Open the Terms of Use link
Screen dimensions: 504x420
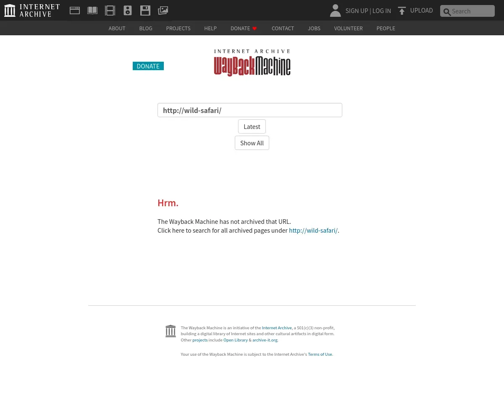320,354
